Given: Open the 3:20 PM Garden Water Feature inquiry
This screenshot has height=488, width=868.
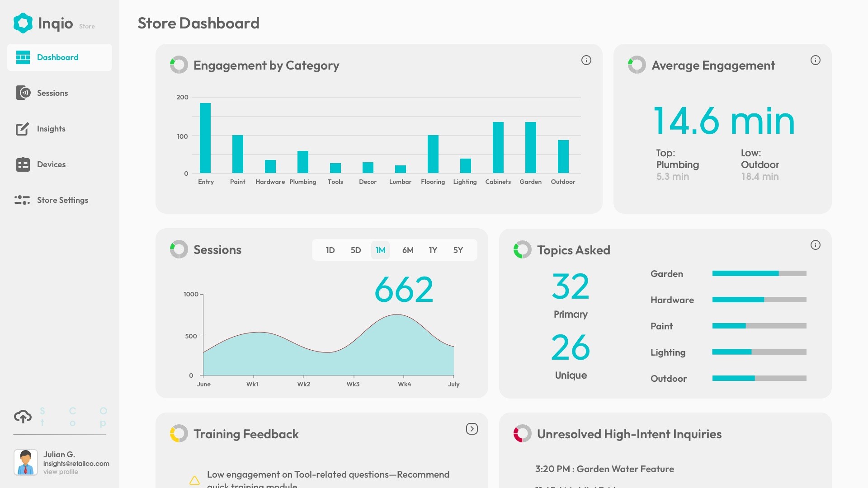Looking at the screenshot, I should [604, 469].
